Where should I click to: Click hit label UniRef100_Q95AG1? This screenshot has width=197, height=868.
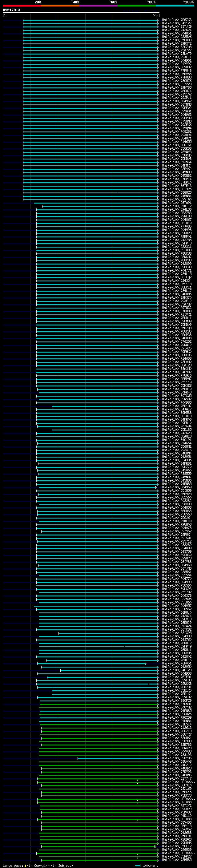coord(177,111)
